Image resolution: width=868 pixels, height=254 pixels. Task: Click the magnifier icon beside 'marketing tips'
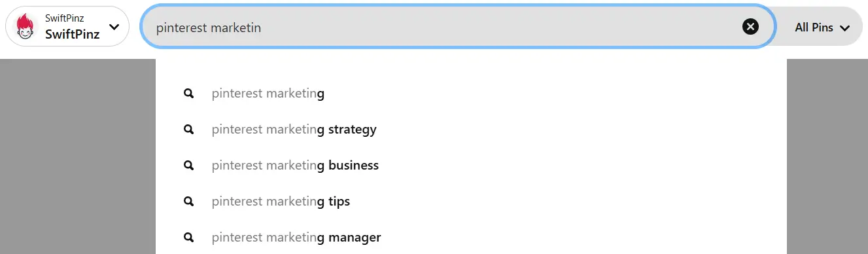189,202
